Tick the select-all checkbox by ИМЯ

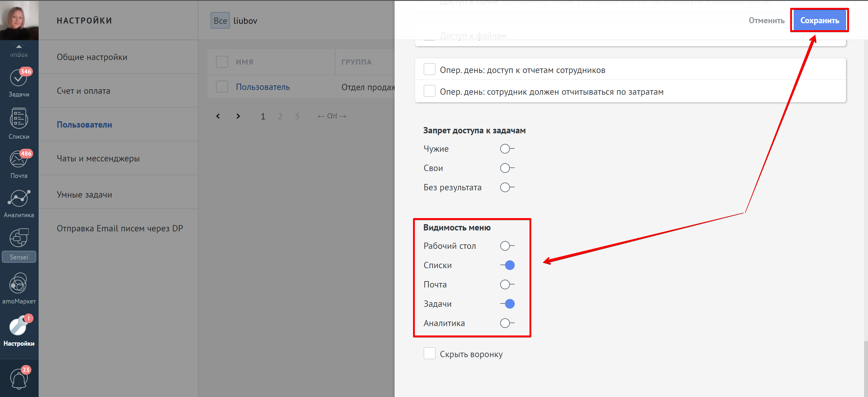222,62
